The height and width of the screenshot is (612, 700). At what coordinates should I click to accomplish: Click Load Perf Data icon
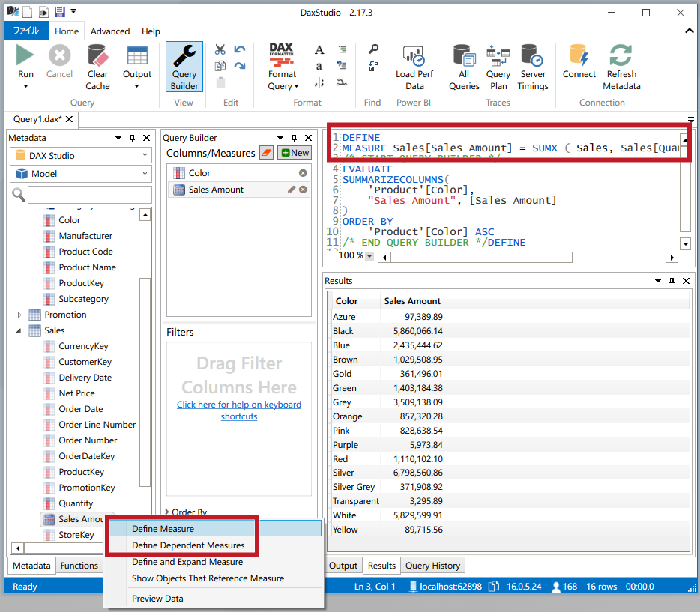point(414,55)
